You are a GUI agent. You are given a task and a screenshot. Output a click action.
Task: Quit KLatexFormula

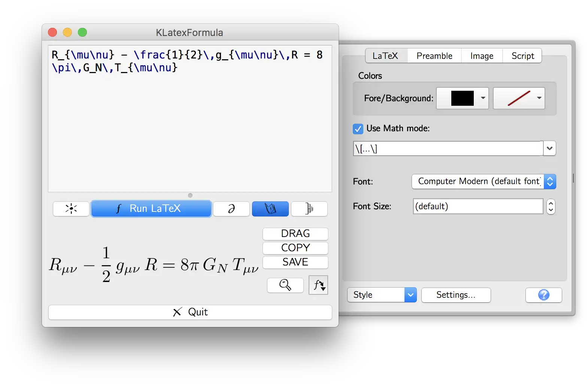coord(190,312)
